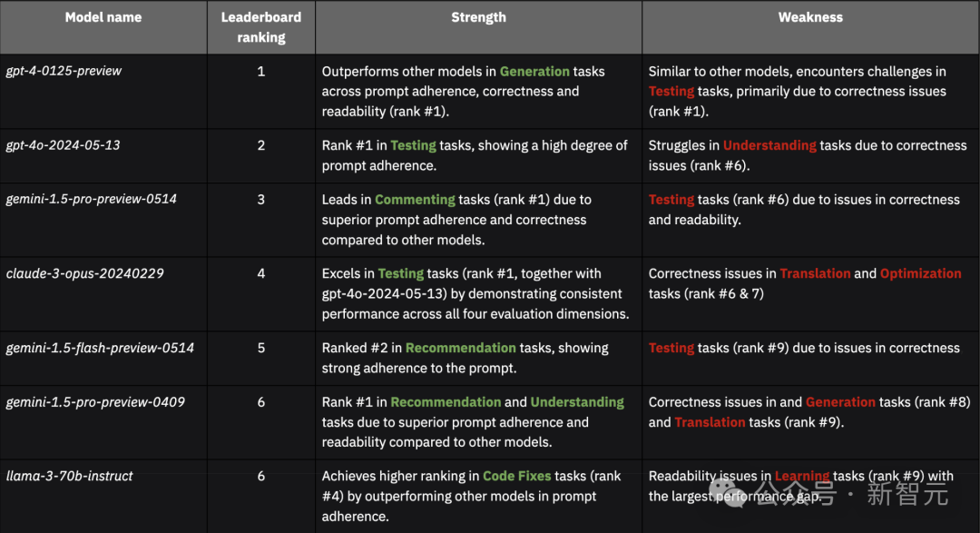Click the "Model name" column header
The height and width of the screenshot is (533, 980).
tap(103, 17)
